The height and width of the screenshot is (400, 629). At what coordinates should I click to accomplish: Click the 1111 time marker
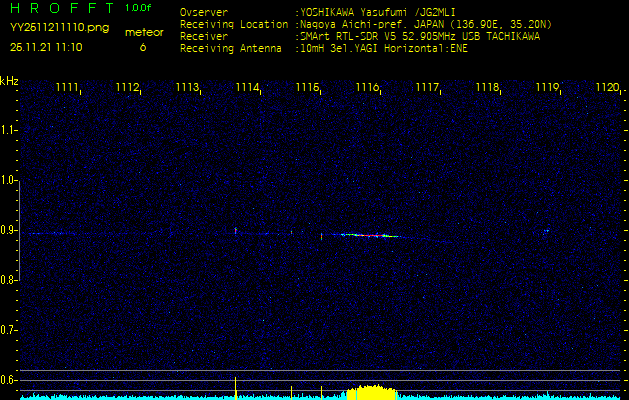tap(68, 88)
